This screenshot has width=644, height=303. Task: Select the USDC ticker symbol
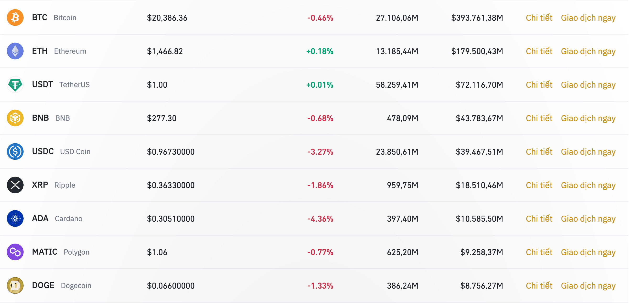(43, 151)
